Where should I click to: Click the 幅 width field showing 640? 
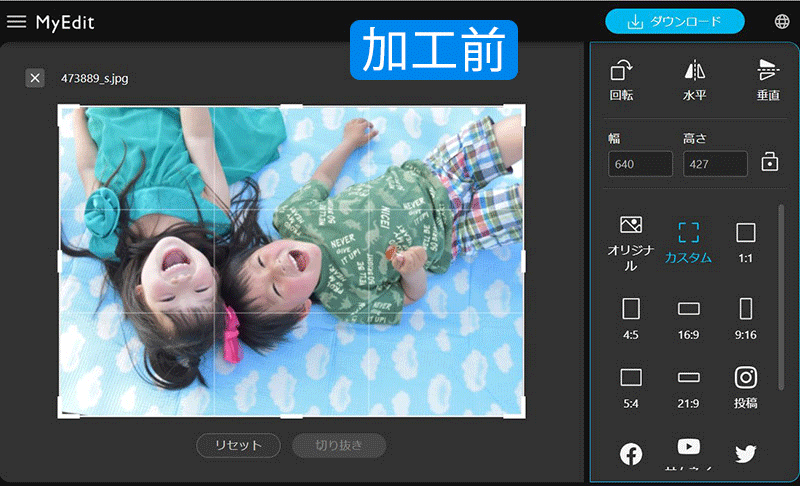pos(640,164)
